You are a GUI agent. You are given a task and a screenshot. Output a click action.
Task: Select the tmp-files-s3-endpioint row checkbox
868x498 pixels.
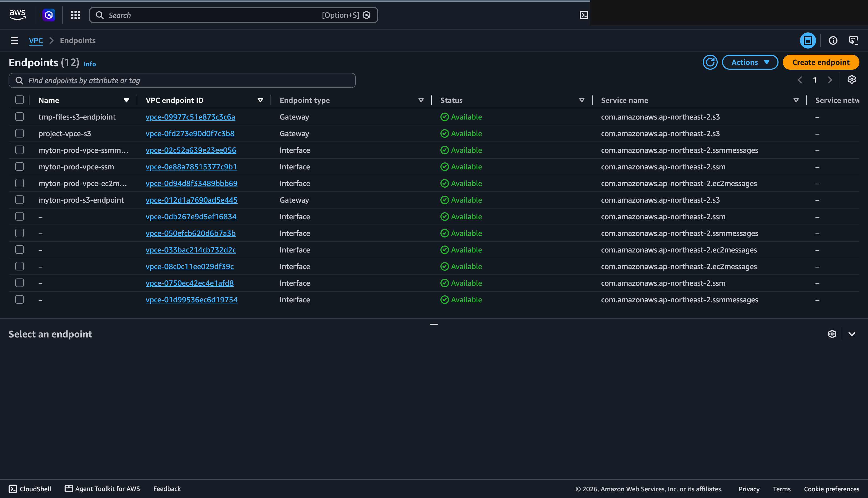[x=20, y=117]
